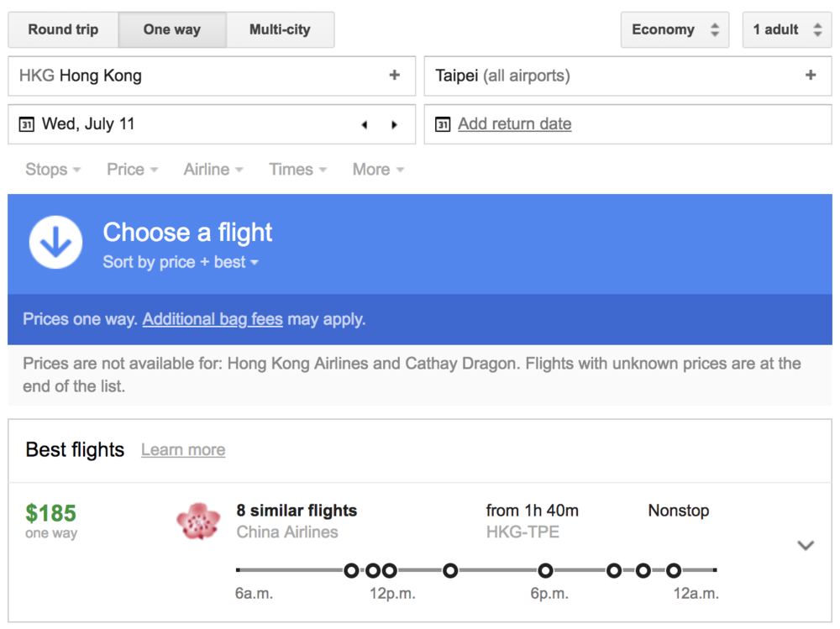Expand the China Airlines flight details chevron
840x629 pixels.
[805, 546]
